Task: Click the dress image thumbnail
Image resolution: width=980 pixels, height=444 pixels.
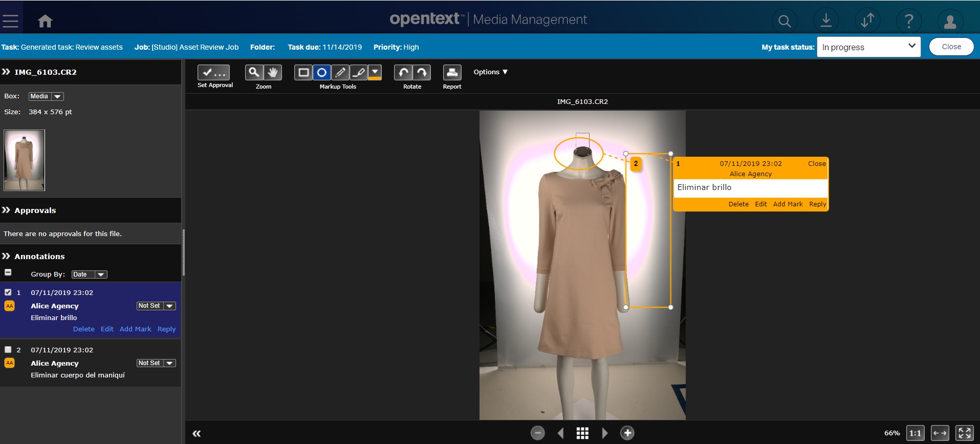Action: click(x=25, y=160)
